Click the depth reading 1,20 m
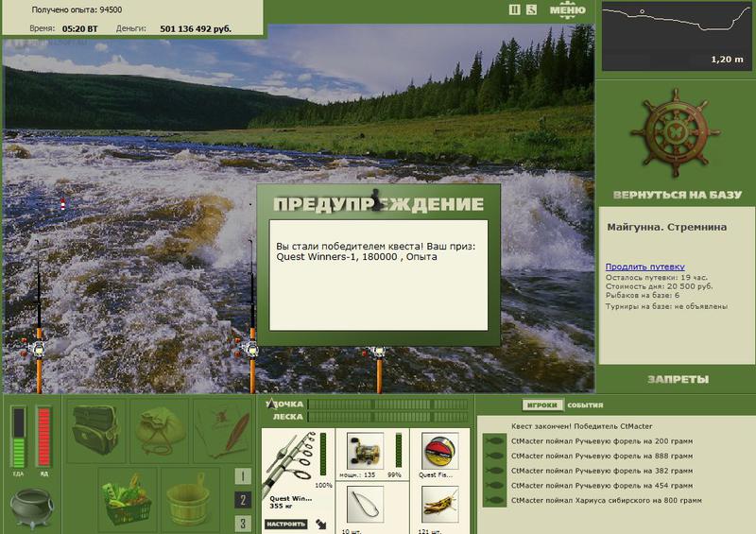The image size is (756, 534). [727, 60]
